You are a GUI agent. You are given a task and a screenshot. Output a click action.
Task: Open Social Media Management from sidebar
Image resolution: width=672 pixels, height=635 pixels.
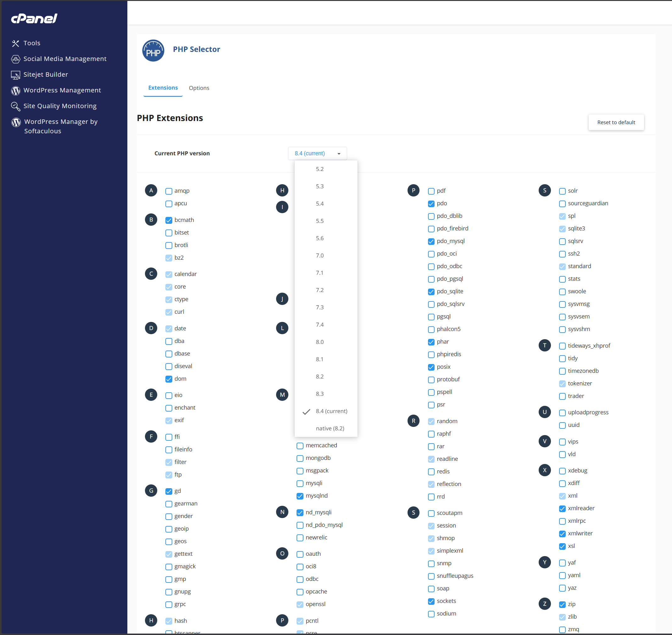pyautogui.click(x=65, y=58)
